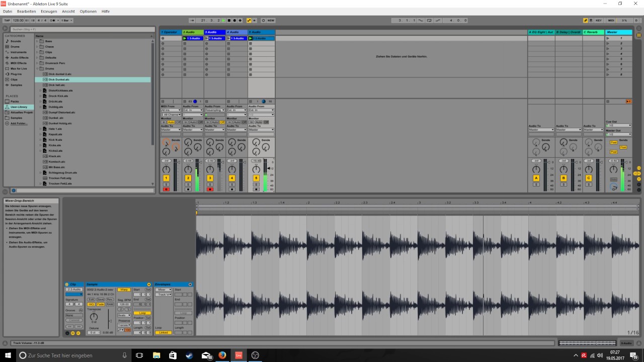Click the Rev button to reverse the sample
Screen dimensions: 644x362
point(110,300)
